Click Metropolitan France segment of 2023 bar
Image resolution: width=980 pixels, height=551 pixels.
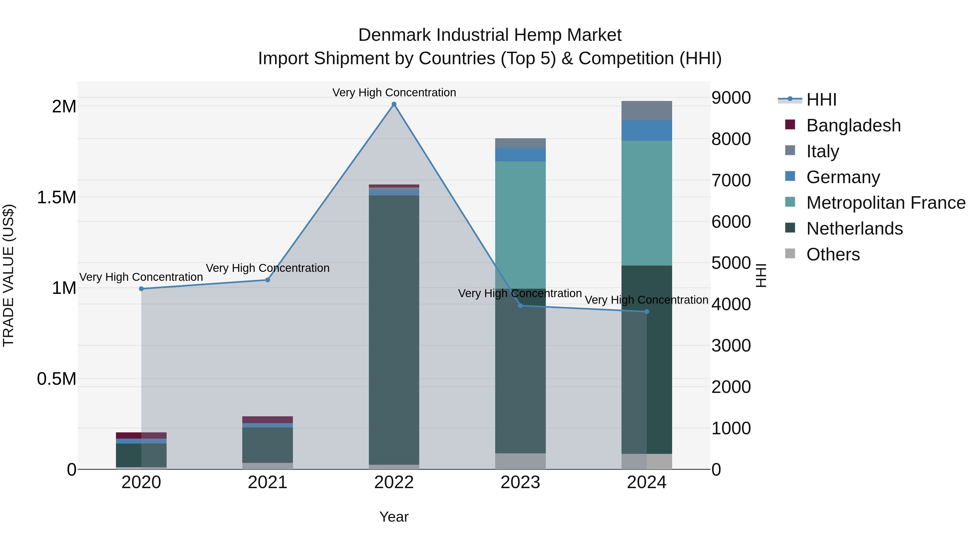coord(520,225)
